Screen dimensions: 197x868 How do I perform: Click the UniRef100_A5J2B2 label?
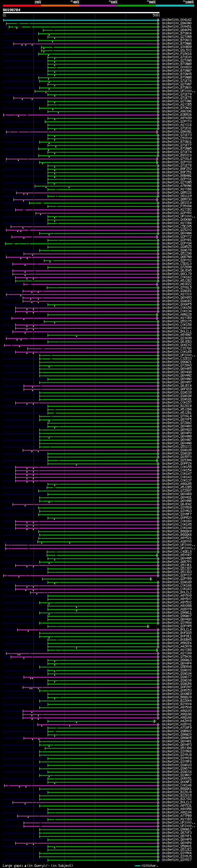[177, 280]
